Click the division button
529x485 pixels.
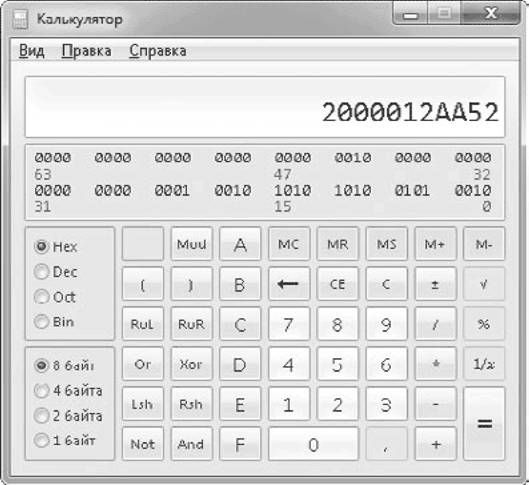436,324
